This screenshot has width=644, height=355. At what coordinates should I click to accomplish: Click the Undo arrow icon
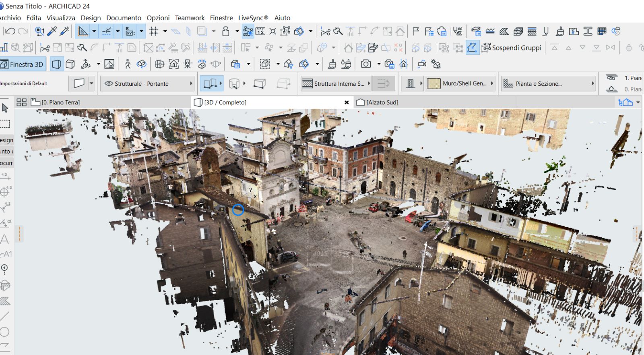[x=10, y=31]
